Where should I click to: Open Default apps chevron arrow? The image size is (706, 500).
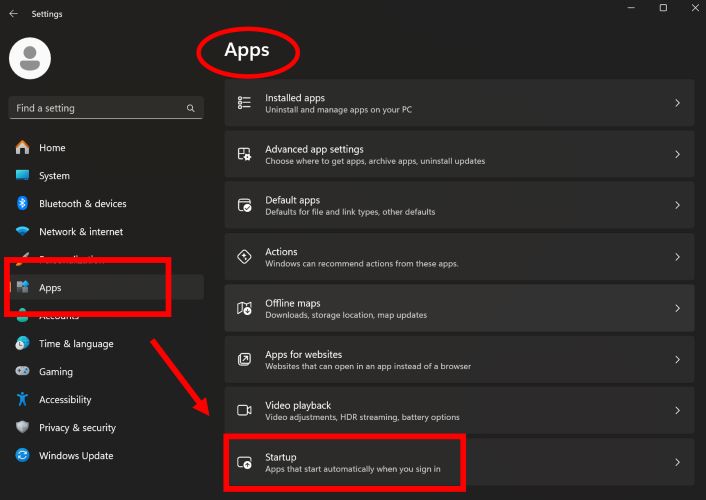tap(677, 205)
